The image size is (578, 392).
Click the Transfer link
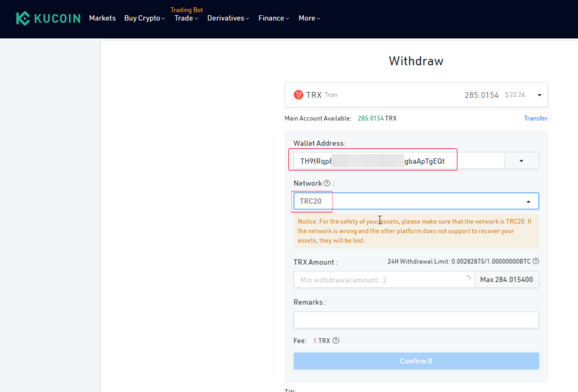pos(536,118)
